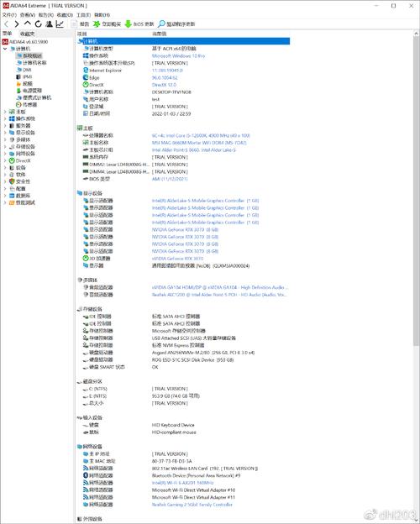Open the 帮助(H) menu

click(x=102, y=15)
